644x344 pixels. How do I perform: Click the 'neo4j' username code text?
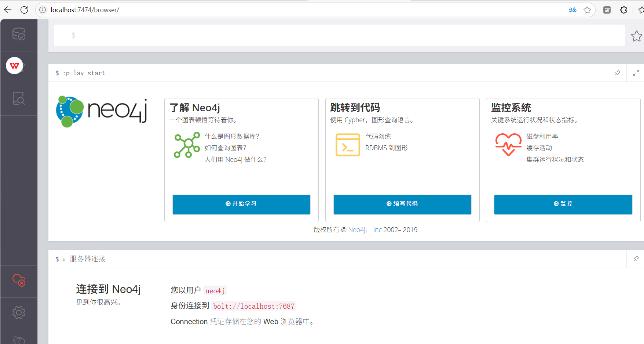point(215,291)
